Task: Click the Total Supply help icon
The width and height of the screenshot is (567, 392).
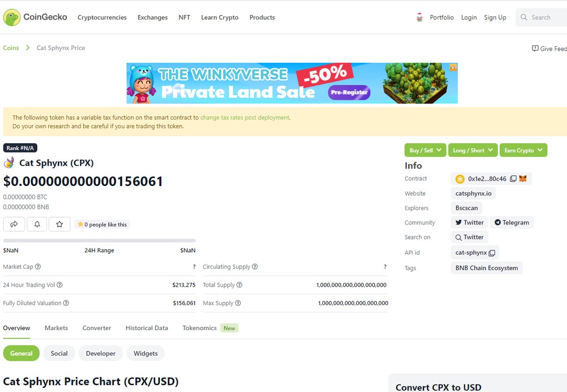Action: (239, 285)
